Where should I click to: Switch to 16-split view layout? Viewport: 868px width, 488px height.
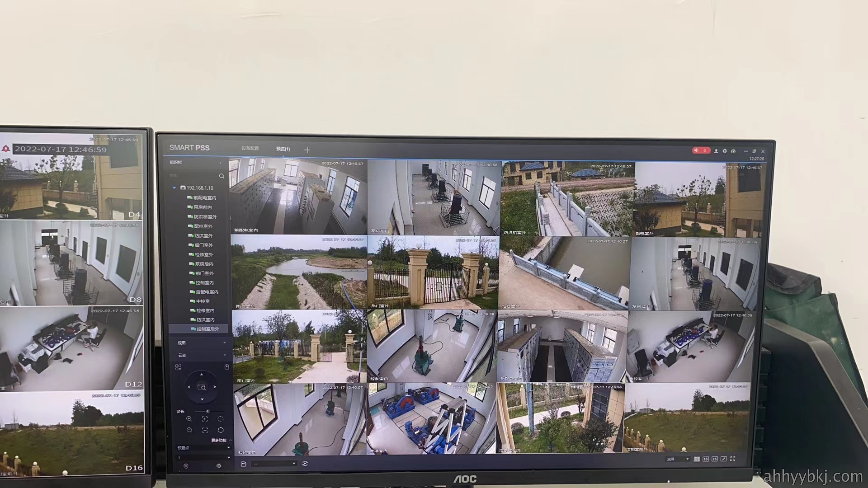point(706,459)
